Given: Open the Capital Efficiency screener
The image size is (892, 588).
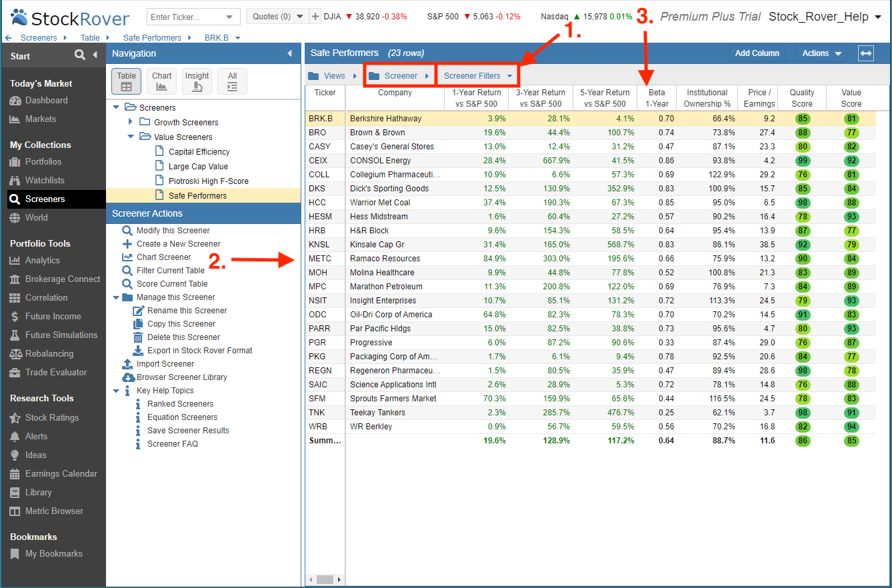Looking at the screenshot, I should pos(199,152).
